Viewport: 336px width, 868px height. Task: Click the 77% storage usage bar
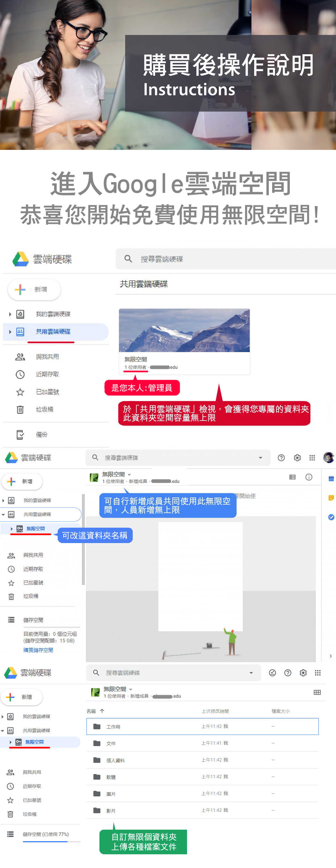[45, 841]
